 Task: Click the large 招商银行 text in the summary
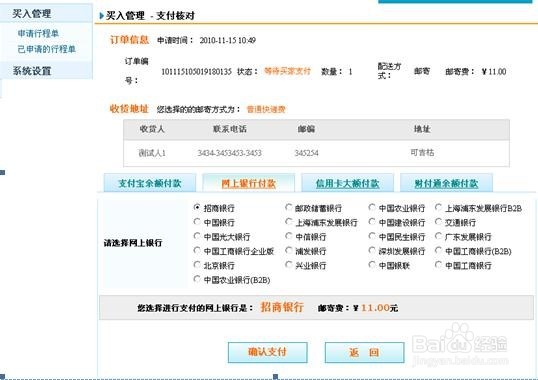tap(282, 307)
